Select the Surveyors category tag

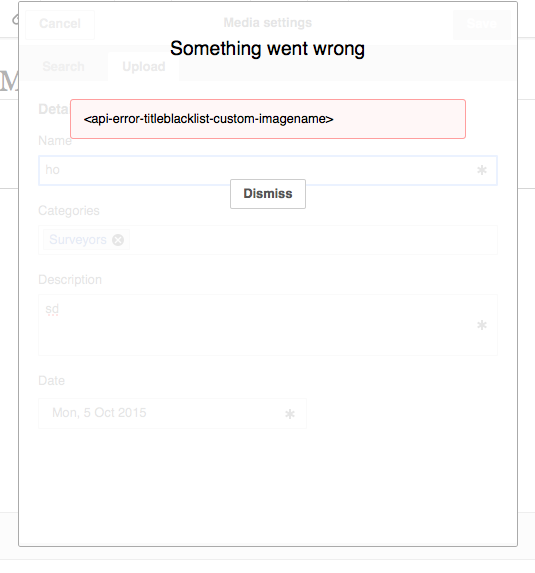(x=78, y=240)
